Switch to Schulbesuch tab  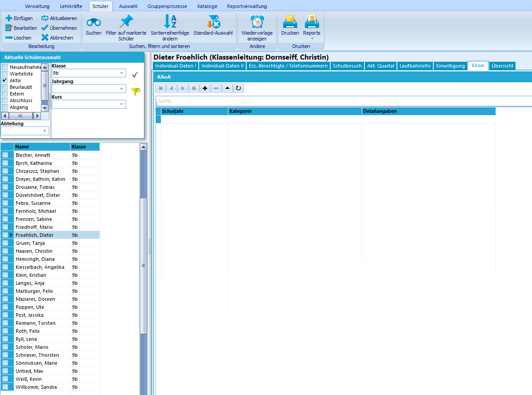pos(347,66)
